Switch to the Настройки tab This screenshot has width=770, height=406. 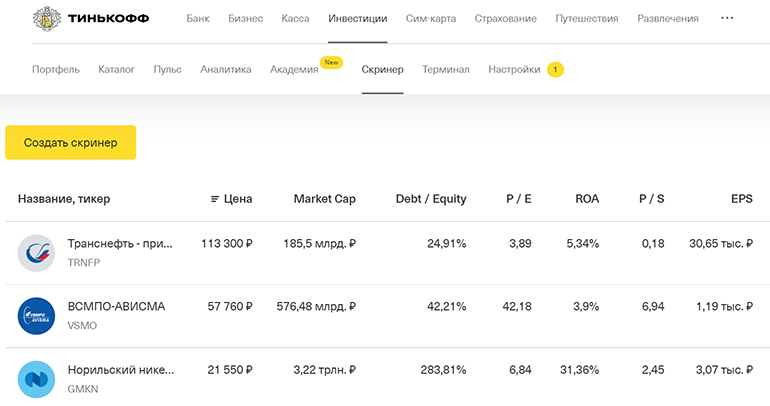(x=514, y=70)
